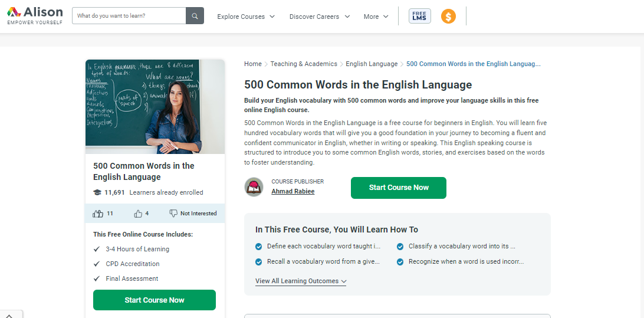Click the COURSE PUBLISHER label
The width and height of the screenshot is (644, 318).
297,181
